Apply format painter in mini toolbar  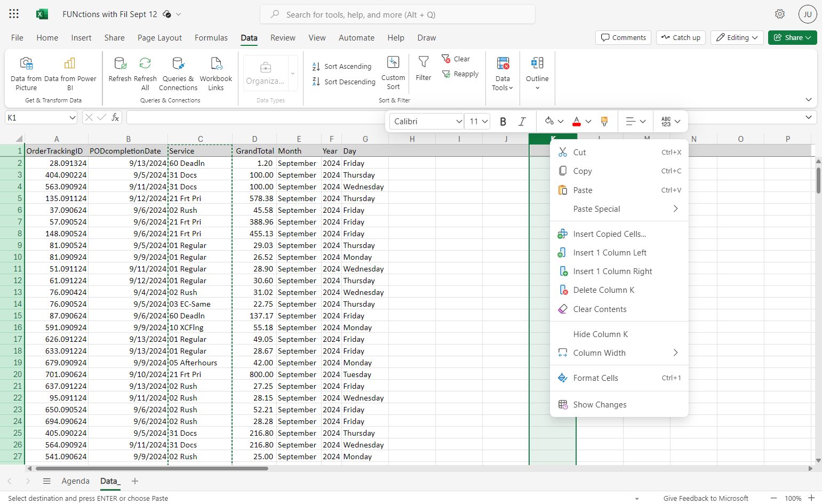(x=604, y=122)
